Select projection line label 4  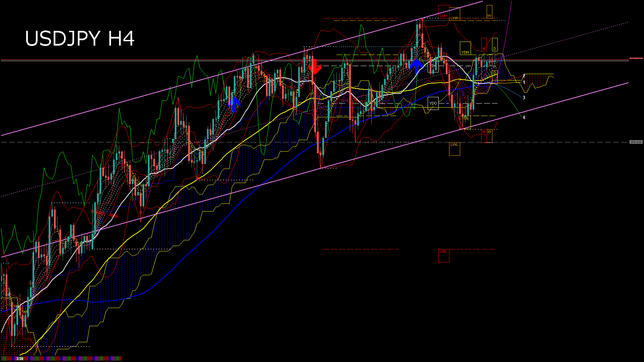pos(524,118)
